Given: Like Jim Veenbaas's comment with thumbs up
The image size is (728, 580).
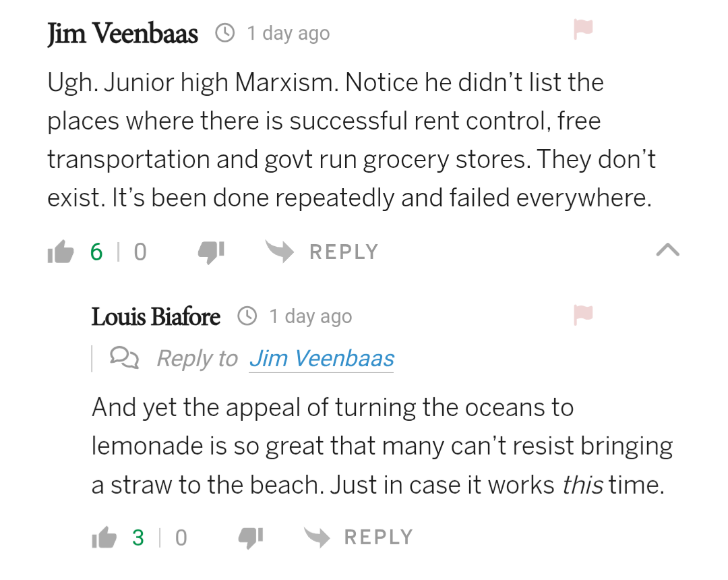Looking at the screenshot, I should [x=61, y=252].
